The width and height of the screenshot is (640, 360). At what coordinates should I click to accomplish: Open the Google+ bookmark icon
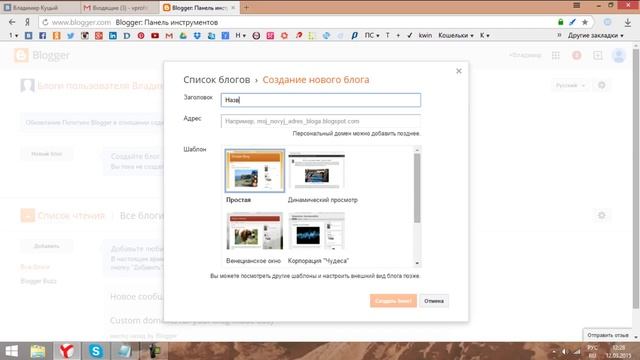(99, 36)
